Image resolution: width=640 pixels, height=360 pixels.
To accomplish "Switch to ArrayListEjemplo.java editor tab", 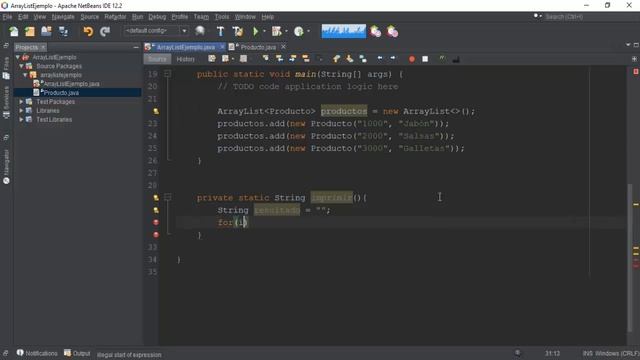I will click(x=185, y=47).
